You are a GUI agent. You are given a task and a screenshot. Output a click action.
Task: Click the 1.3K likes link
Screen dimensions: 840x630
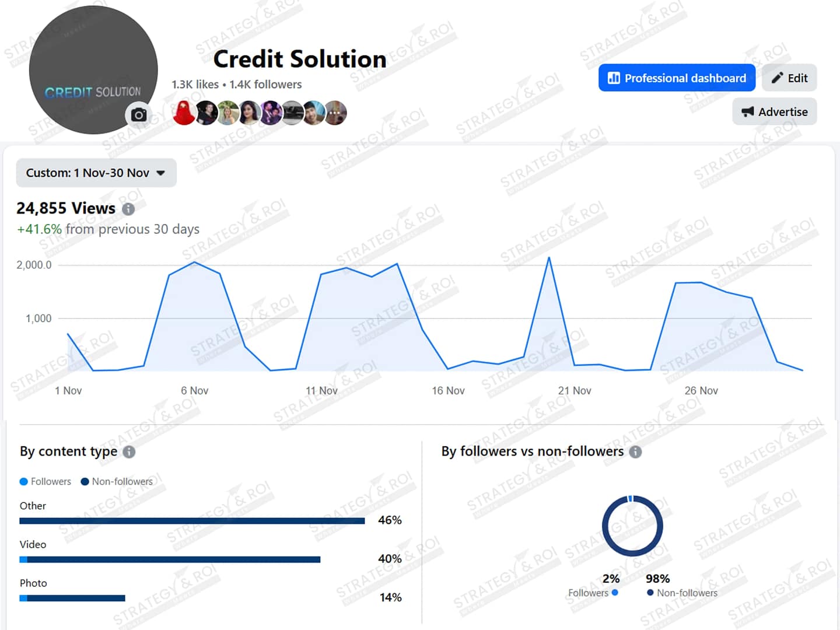[x=195, y=85]
